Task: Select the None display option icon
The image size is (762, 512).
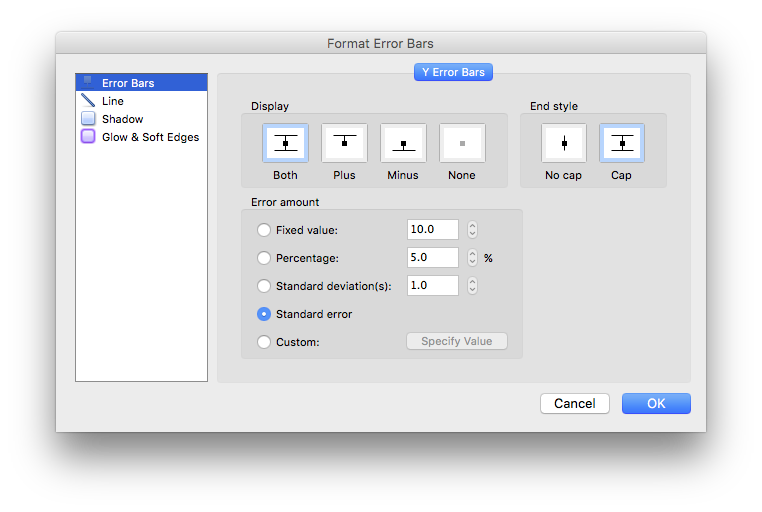Action: (x=462, y=143)
